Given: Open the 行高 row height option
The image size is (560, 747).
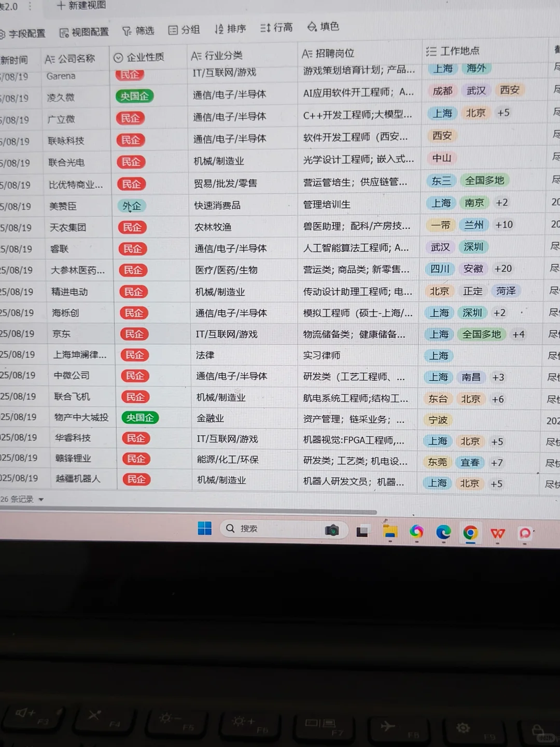Looking at the screenshot, I should pos(276,27).
